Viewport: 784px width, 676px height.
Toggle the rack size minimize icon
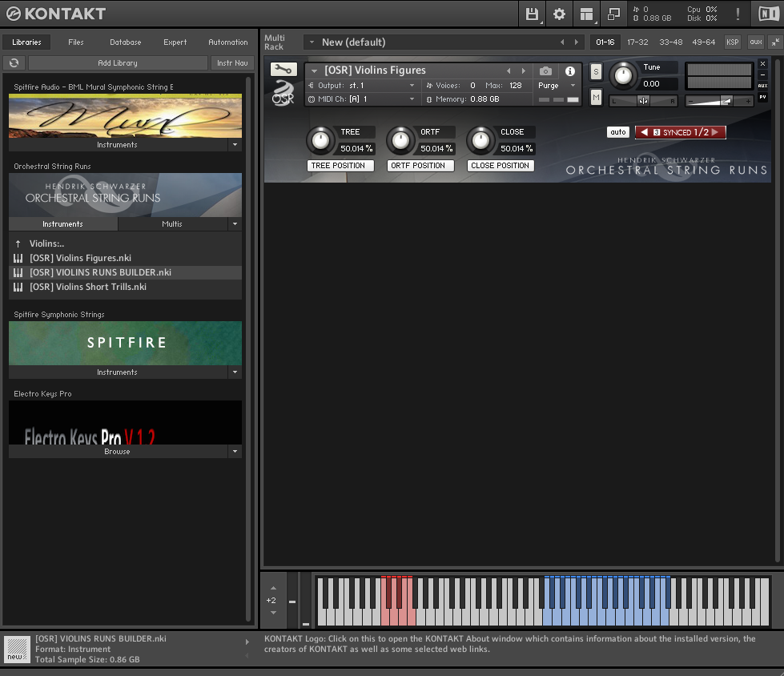tap(775, 42)
